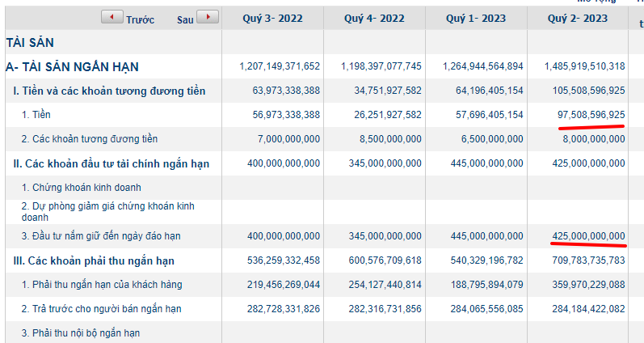Click 3. Đầu tư nắm giữ đến ngày đáo hạn

tap(101, 236)
